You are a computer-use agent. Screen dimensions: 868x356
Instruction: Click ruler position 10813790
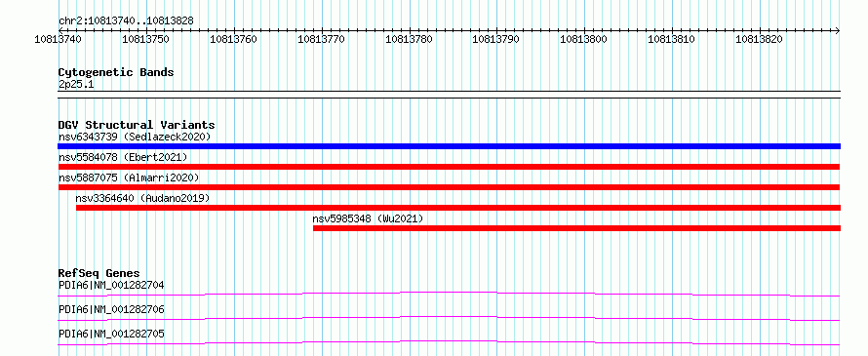(496, 39)
